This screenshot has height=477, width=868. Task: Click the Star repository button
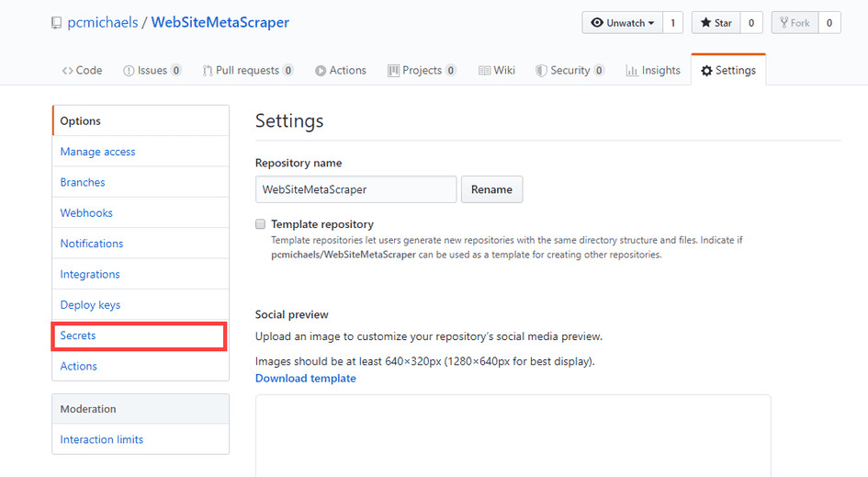click(716, 23)
